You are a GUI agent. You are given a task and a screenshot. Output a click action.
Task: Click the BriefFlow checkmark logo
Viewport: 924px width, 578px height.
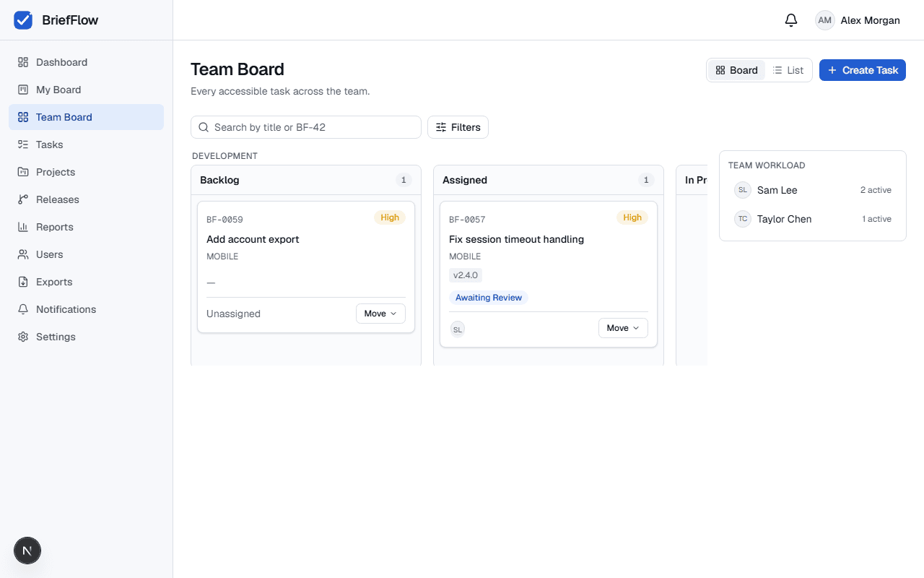[x=23, y=20]
